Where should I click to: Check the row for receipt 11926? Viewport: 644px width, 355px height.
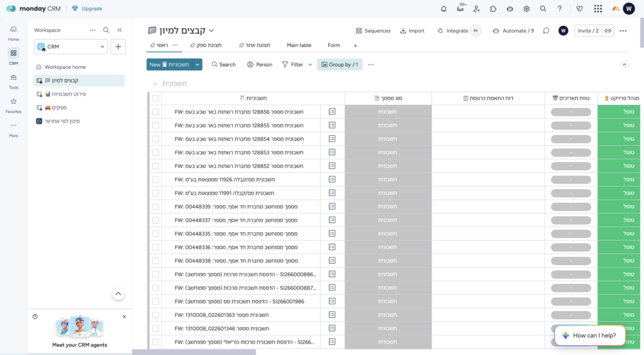(x=156, y=179)
